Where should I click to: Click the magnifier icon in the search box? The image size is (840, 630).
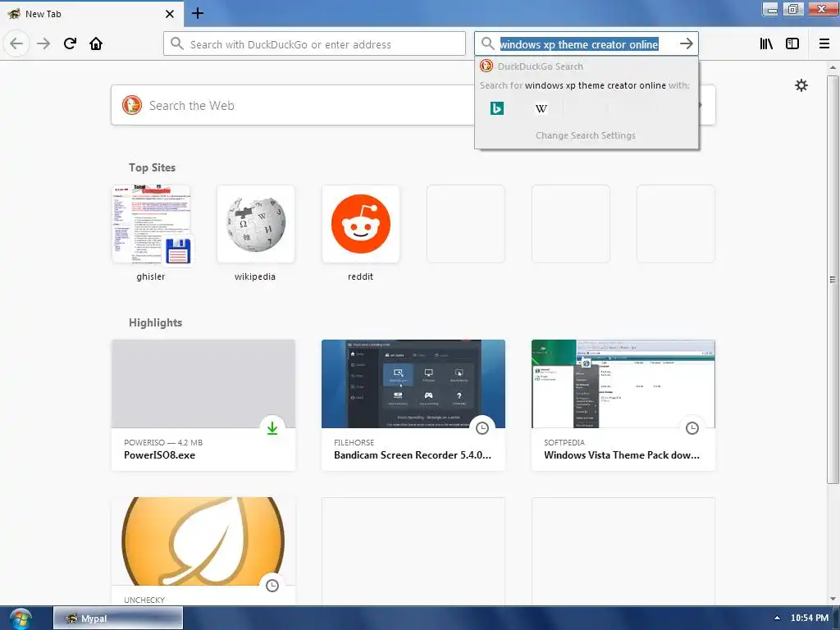[x=487, y=44]
